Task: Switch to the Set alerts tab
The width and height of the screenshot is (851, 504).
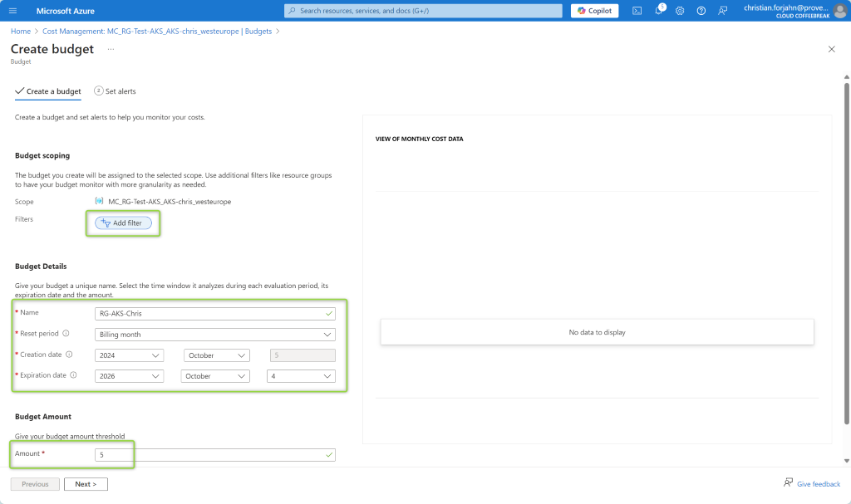Action: click(116, 91)
